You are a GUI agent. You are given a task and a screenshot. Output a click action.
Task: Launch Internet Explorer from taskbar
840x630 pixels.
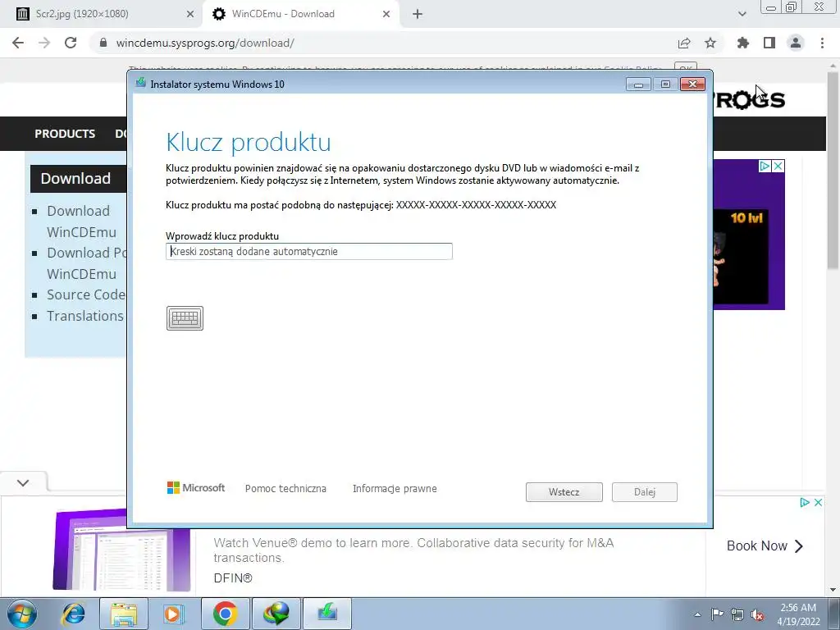[73, 614]
